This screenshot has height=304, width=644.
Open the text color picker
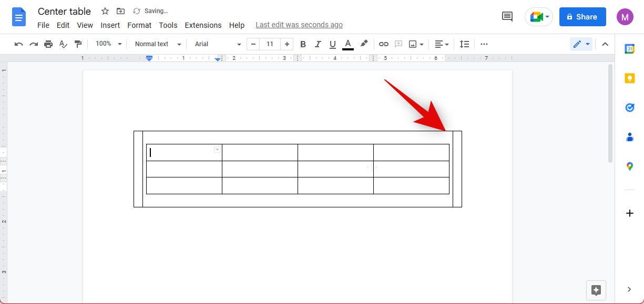tap(347, 44)
